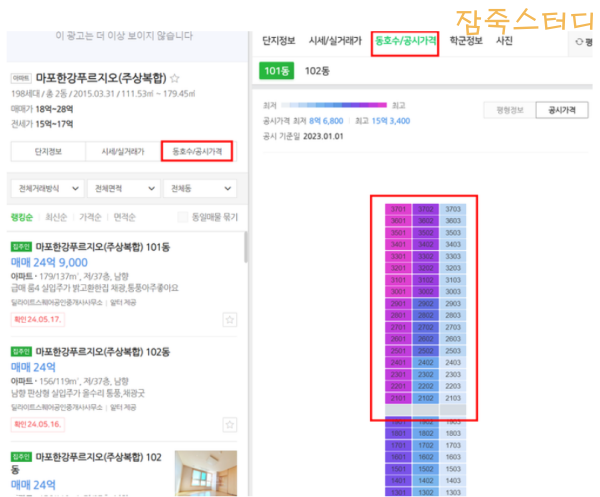The height and width of the screenshot is (497, 600).
Task: Select unit 3703 cell
Action: 453,209
